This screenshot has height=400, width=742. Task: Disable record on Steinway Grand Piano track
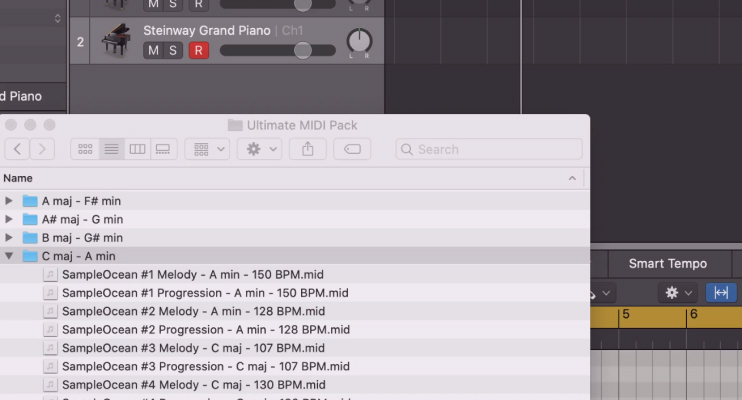coord(199,50)
